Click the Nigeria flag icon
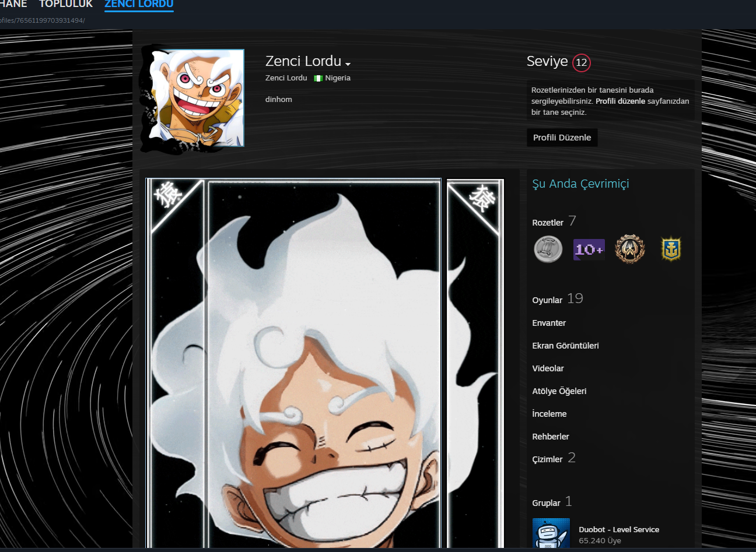The image size is (756, 552). (318, 78)
